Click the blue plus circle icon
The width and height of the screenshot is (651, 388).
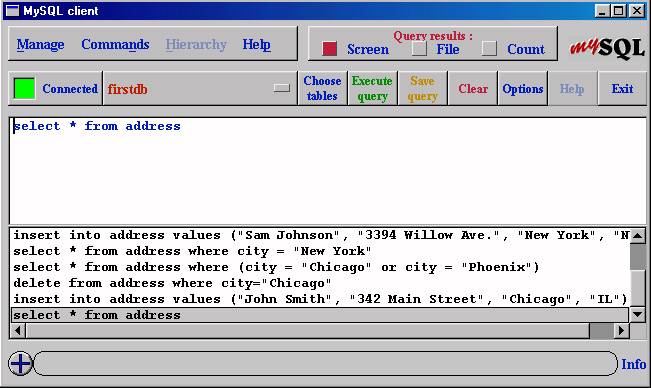coord(20,364)
